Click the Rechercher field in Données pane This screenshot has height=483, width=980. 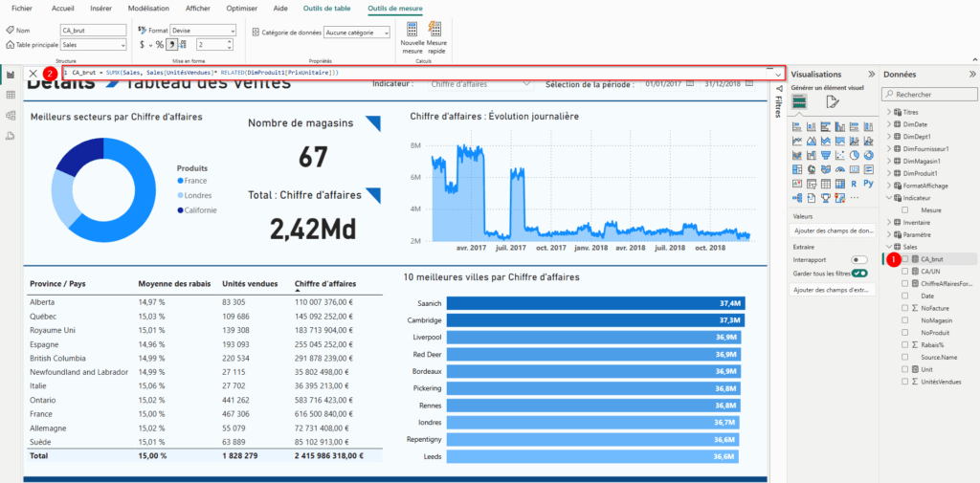[928, 95]
